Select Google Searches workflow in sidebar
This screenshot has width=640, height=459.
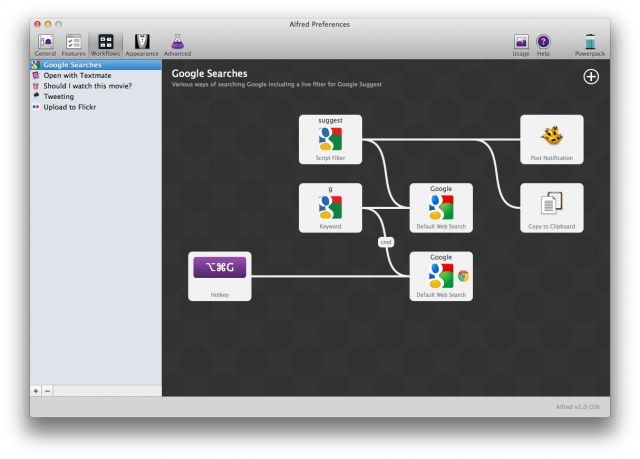72,65
